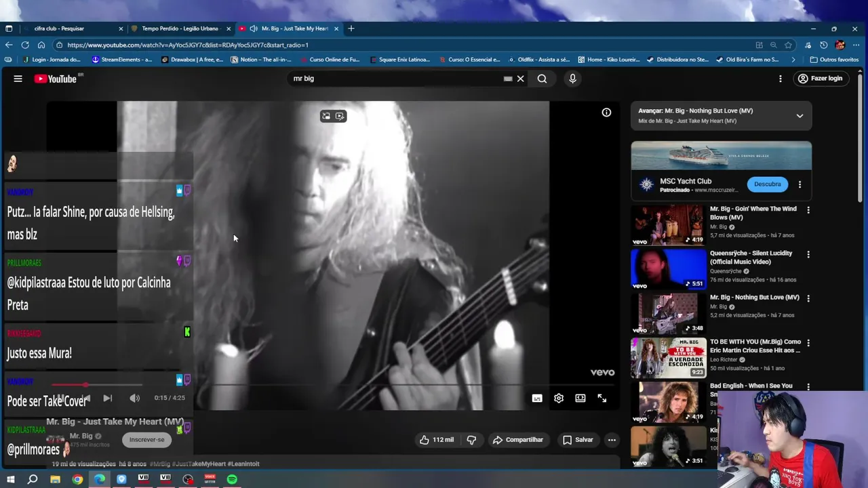Seek on the red video progress bar
The image size is (868, 488).
(332, 384)
